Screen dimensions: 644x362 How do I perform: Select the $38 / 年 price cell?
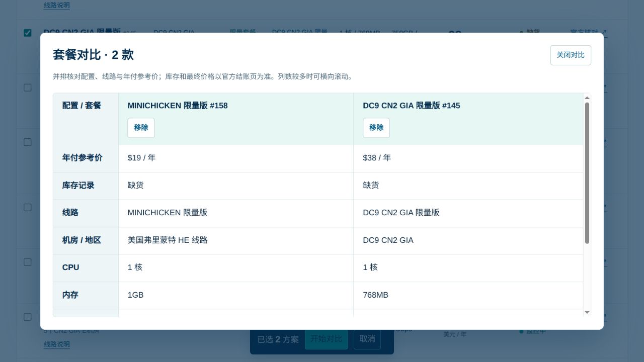point(468,159)
